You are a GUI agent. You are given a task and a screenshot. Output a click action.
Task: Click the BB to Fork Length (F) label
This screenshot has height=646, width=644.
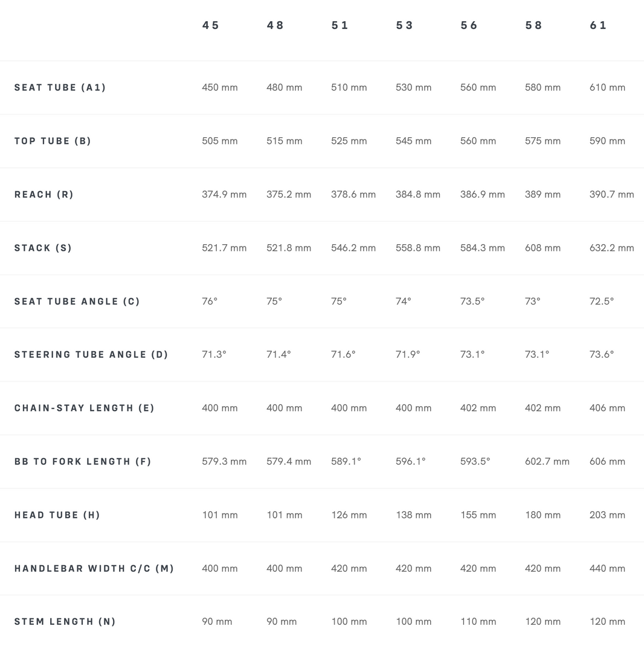[83, 462]
